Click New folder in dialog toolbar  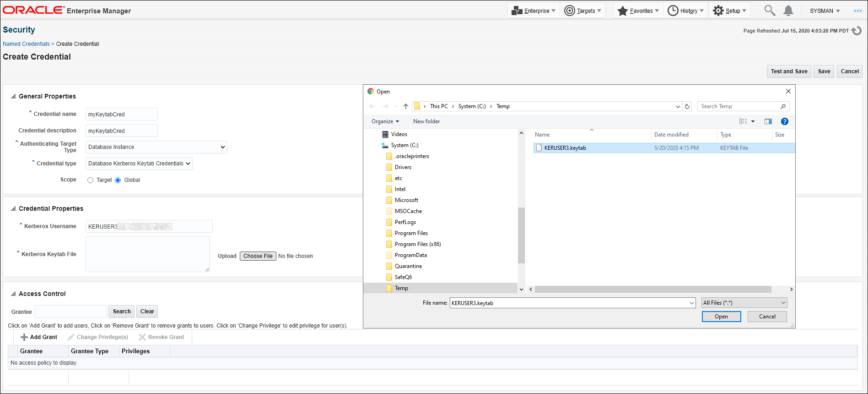pos(426,121)
